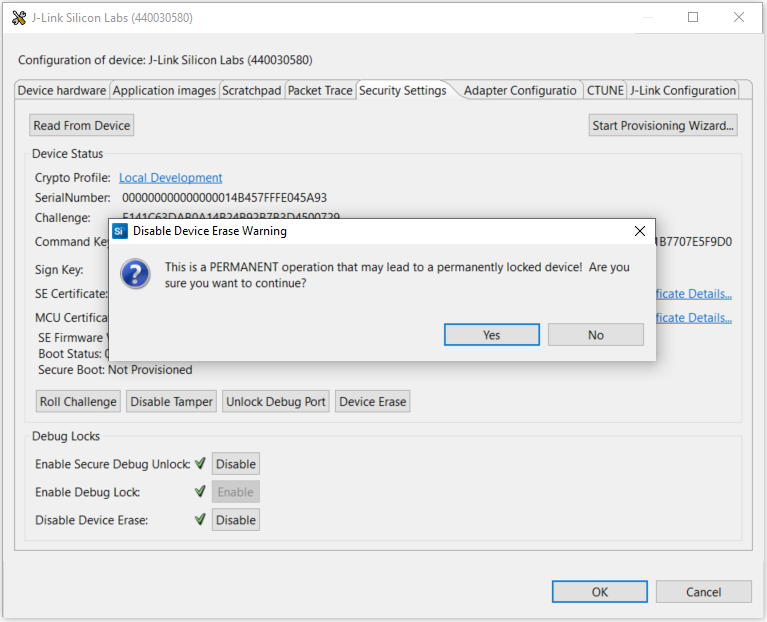Open the Application images tab
This screenshot has width=767, height=622.
pos(164,90)
